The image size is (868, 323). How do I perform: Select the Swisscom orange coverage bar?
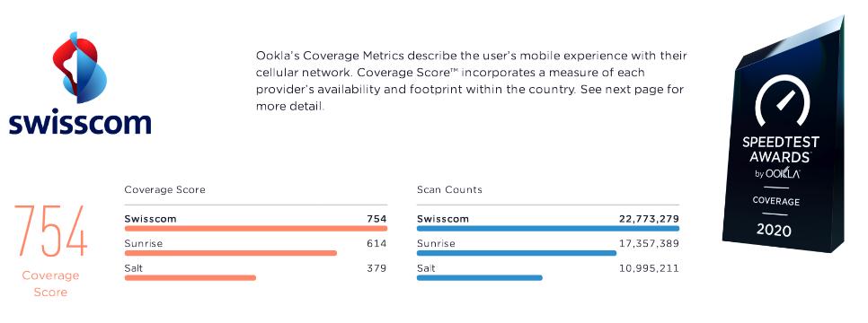(256, 228)
